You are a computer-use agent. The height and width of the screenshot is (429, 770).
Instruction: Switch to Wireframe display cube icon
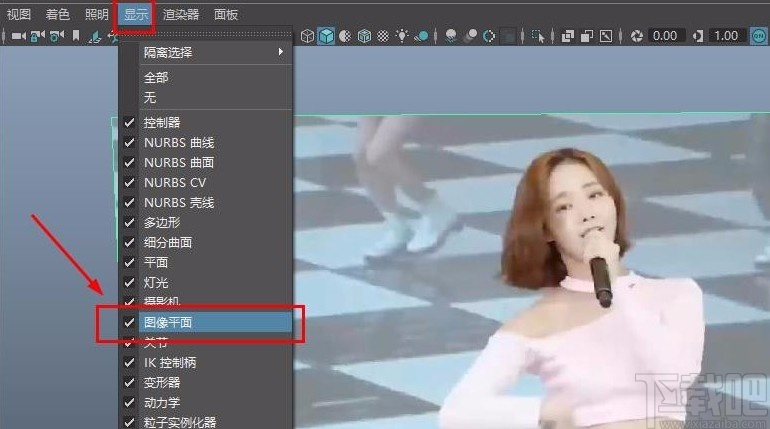click(x=307, y=36)
